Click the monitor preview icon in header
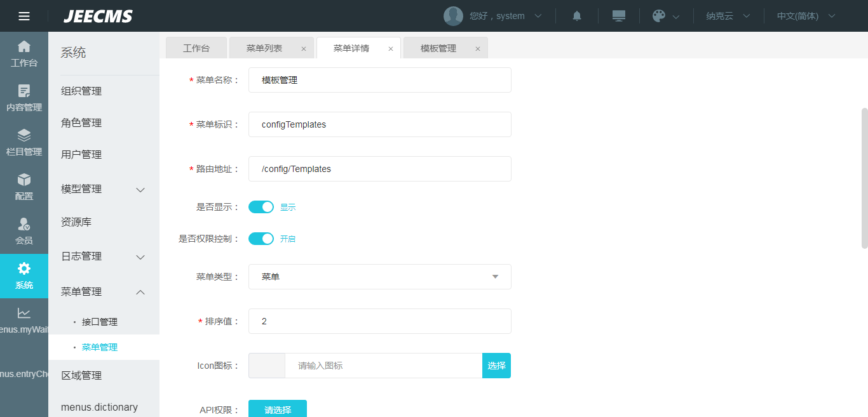 click(619, 16)
